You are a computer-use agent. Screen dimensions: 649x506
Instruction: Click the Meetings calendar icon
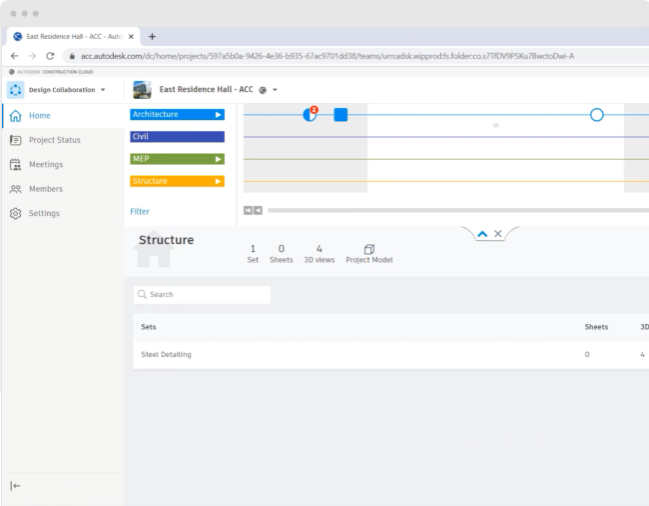15,165
